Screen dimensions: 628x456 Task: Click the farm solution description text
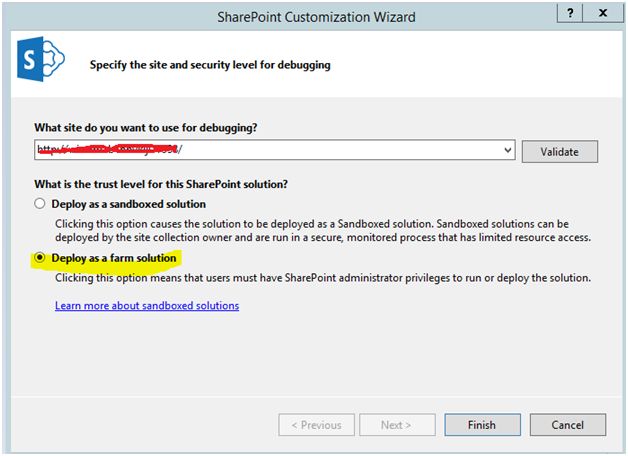coord(323,278)
